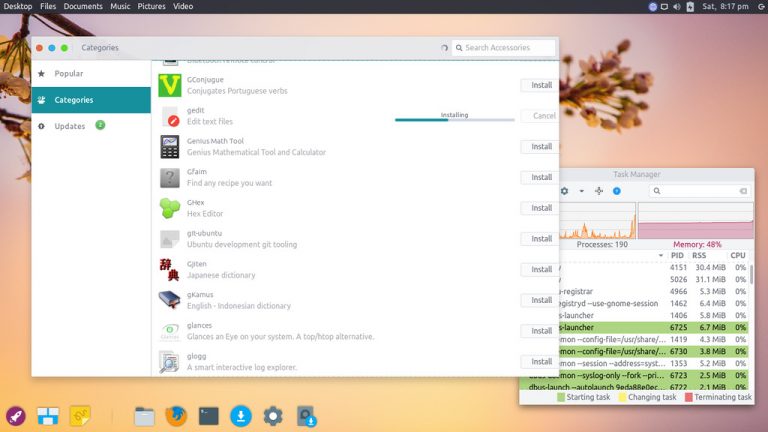Launch the rocket launcher icon in dock

(x=16, y=416)
